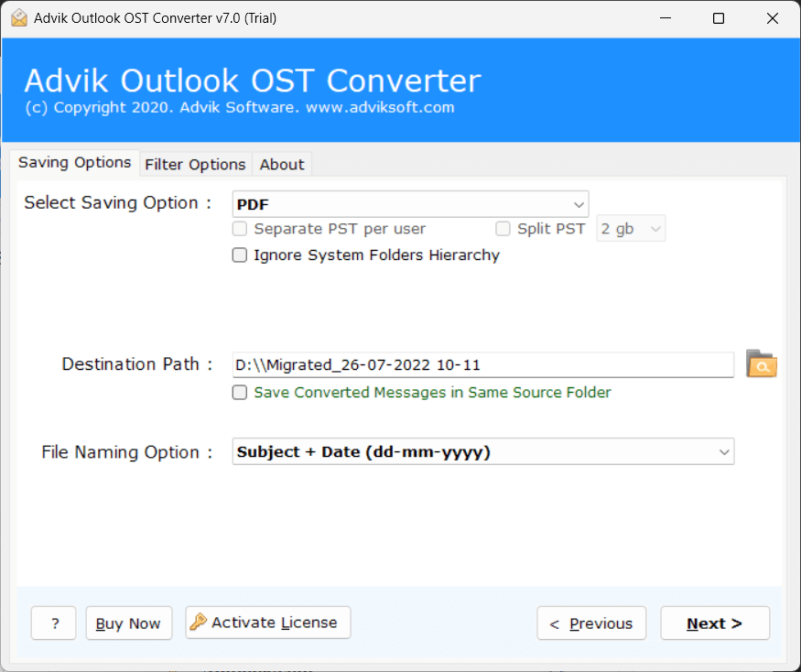Viewport: 801px width, 672px height.
Task: Open the 2 gb split size dropdown
Action: click(x=631, y=229)
